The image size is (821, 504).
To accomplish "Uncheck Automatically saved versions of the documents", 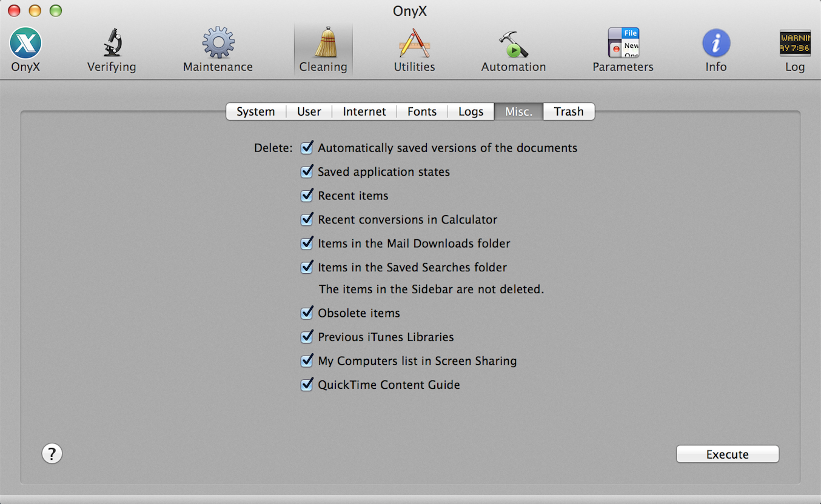I will pos(307,148).
